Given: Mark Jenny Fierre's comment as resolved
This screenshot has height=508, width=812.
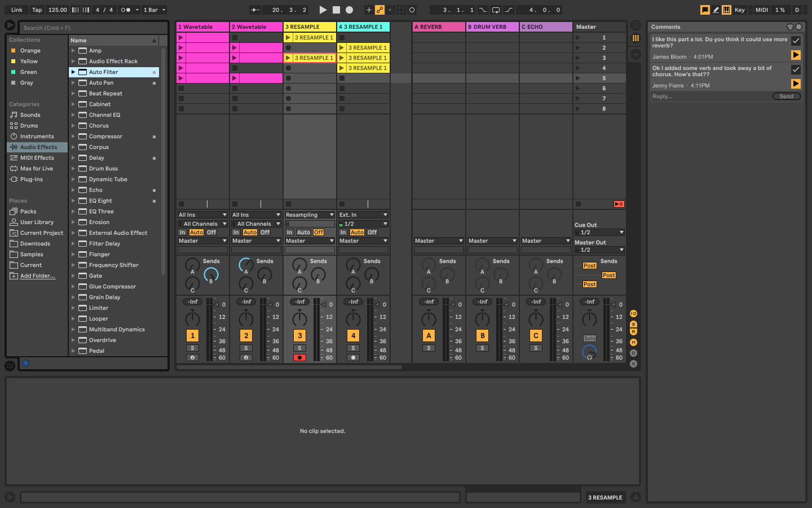Looking at the screenshot, I should pyautogui.click(x=796, y=69).
